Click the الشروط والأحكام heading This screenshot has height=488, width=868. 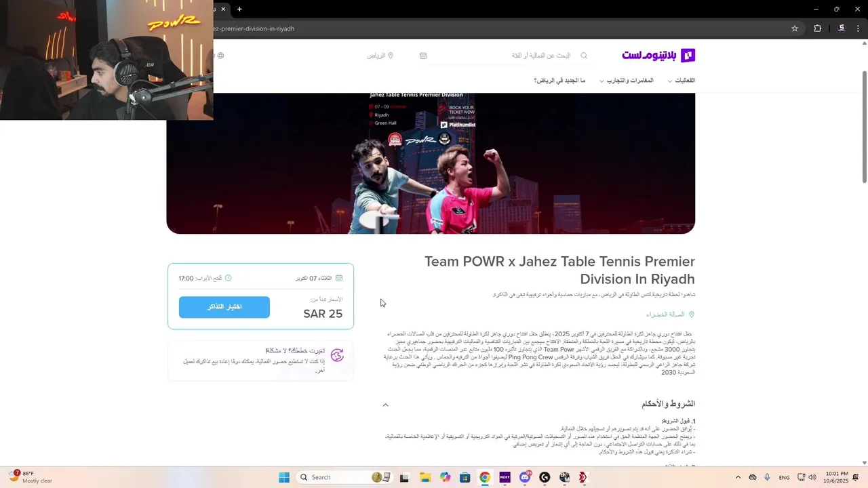pos(668,404)
